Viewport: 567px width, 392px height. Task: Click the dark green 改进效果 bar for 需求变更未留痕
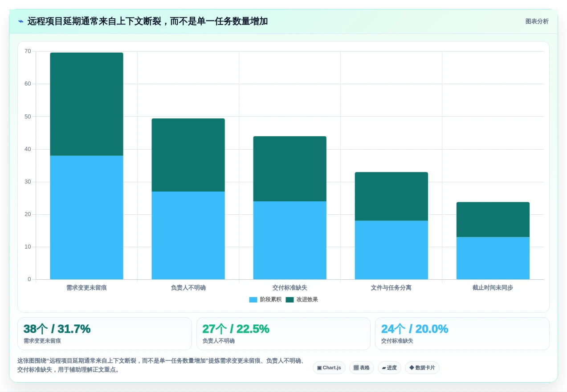86,104
